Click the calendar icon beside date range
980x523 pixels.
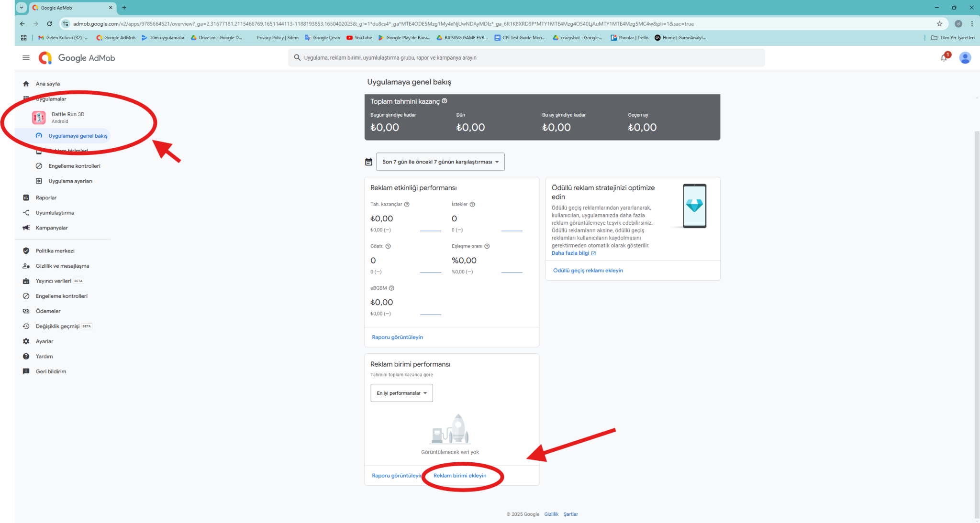click(x=368, y=162)
